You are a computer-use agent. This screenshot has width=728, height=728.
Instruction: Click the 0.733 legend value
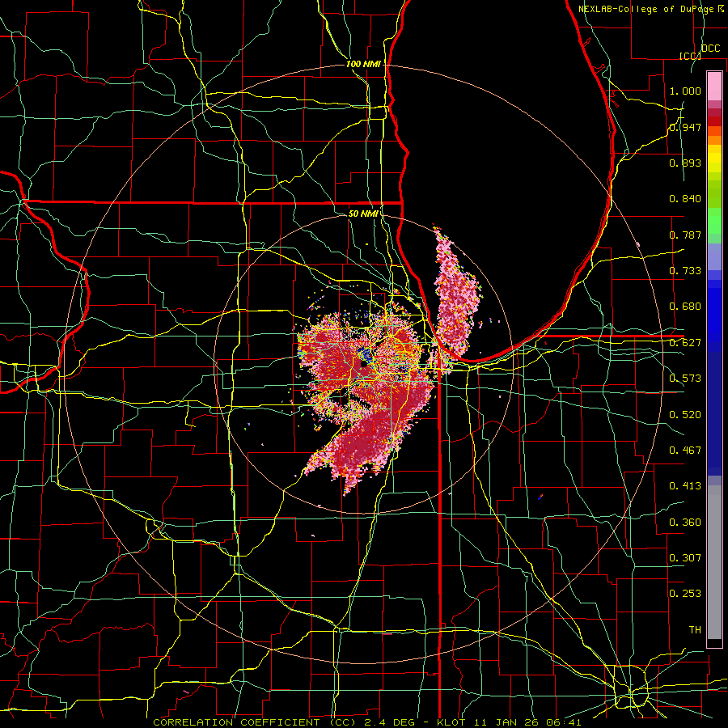pyautogui.click(x=685, y=271)
